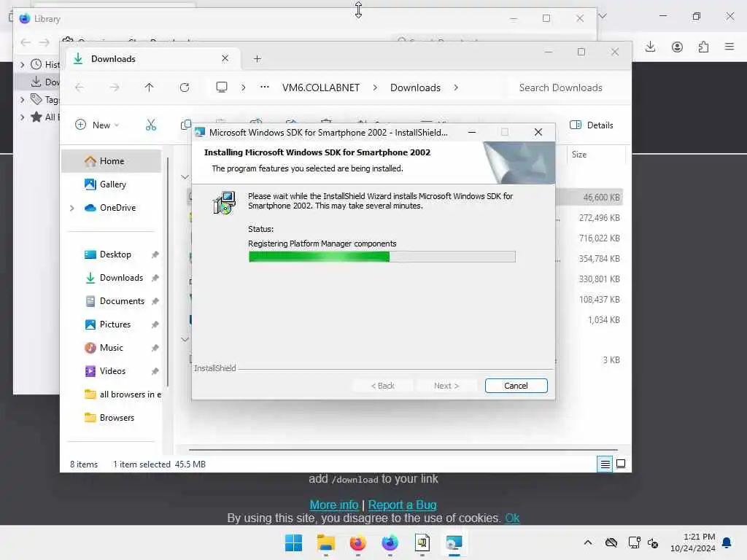Go up one folder level
This screenshot has height=560, width=747.
(149, 87)
